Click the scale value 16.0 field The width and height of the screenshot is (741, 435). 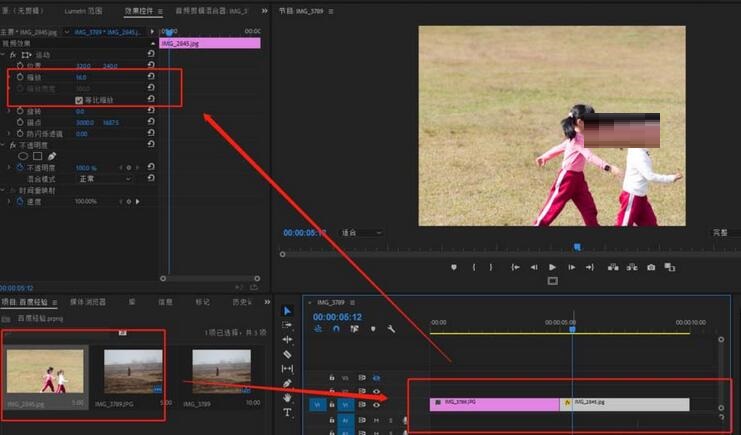pyautogui.click(x=81, y=77)
